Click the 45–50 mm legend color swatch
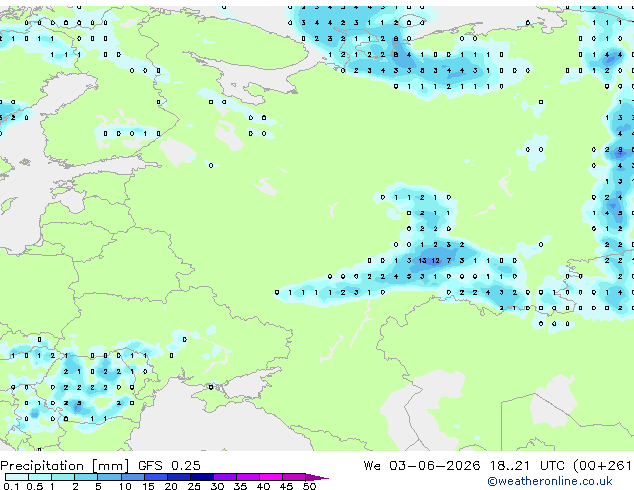The image size is (634, 490). coord(294,477)
